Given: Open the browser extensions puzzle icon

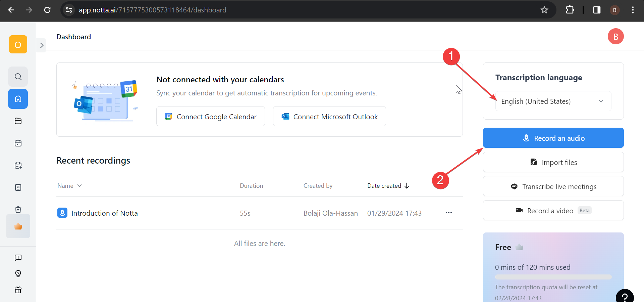Looking at the screenshot, I should click(570, 10).
